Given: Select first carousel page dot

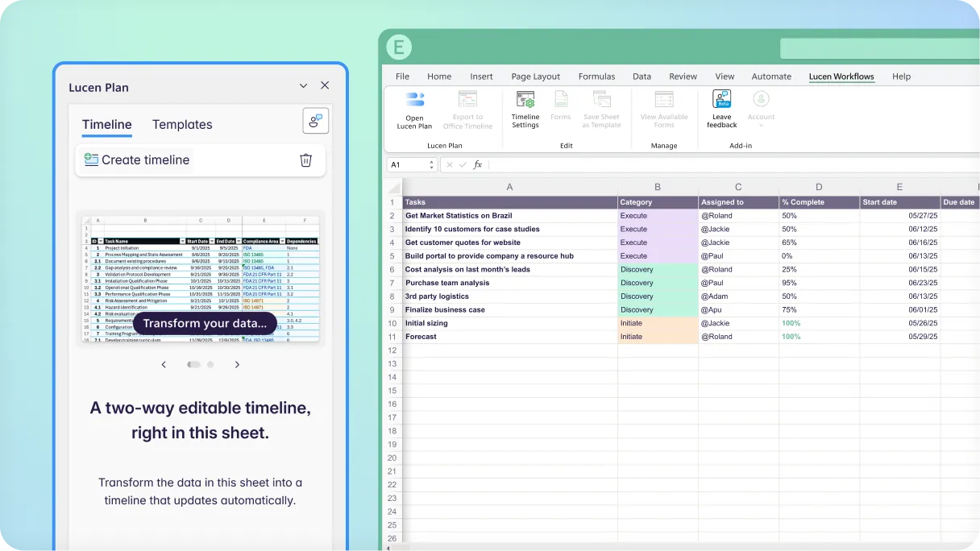Looking at the screenshot, I should [193, 364].
